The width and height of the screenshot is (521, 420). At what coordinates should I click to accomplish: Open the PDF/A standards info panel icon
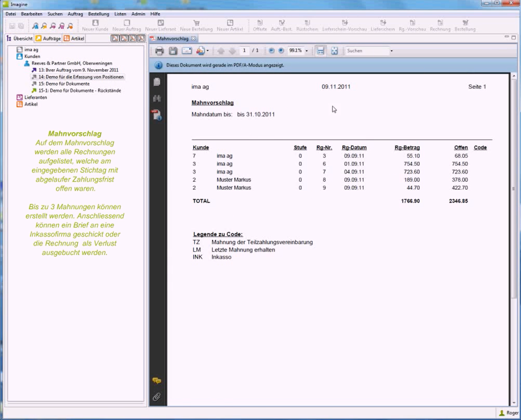[x=157, y=115]
